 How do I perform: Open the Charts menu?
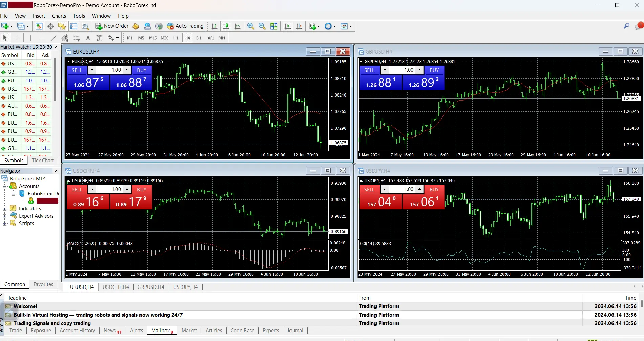click(x=59, y=16)
